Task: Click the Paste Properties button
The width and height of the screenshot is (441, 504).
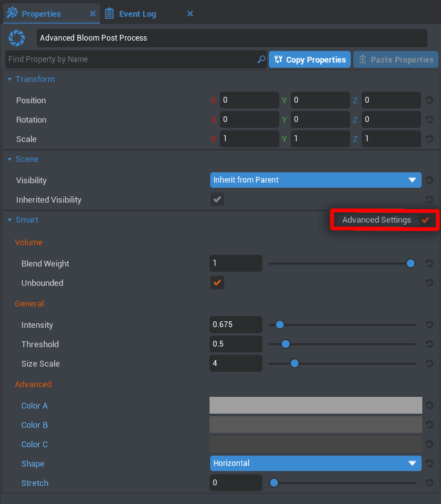Action: (x=395, y=59)
